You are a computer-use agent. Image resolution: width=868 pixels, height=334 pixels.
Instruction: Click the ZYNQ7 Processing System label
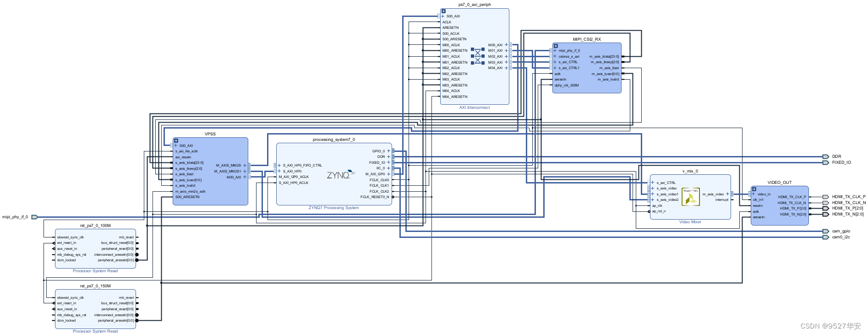[x=333, y=208]
